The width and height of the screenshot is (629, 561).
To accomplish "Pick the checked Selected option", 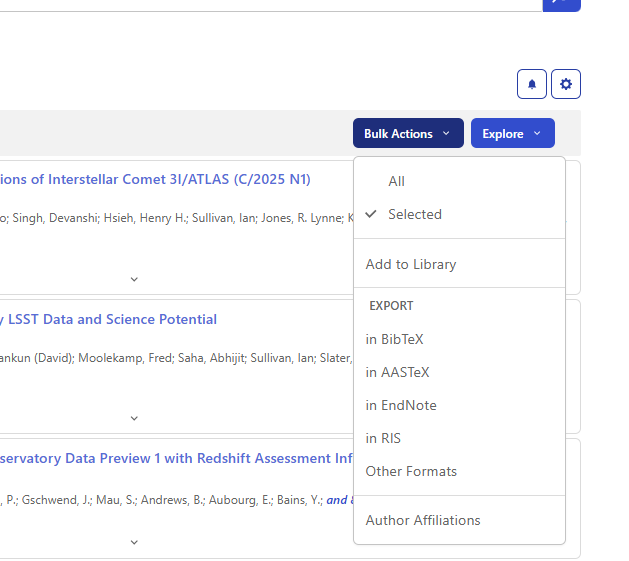I will tap(414, 214).
